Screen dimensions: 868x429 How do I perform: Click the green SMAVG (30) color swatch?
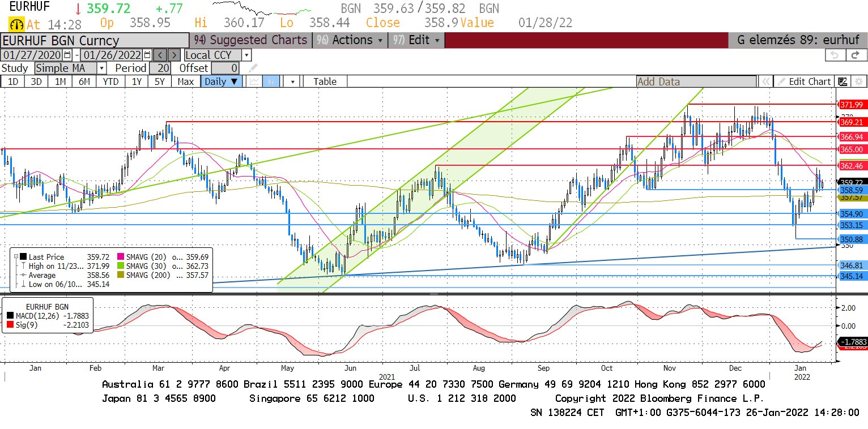tap(120, 266)
